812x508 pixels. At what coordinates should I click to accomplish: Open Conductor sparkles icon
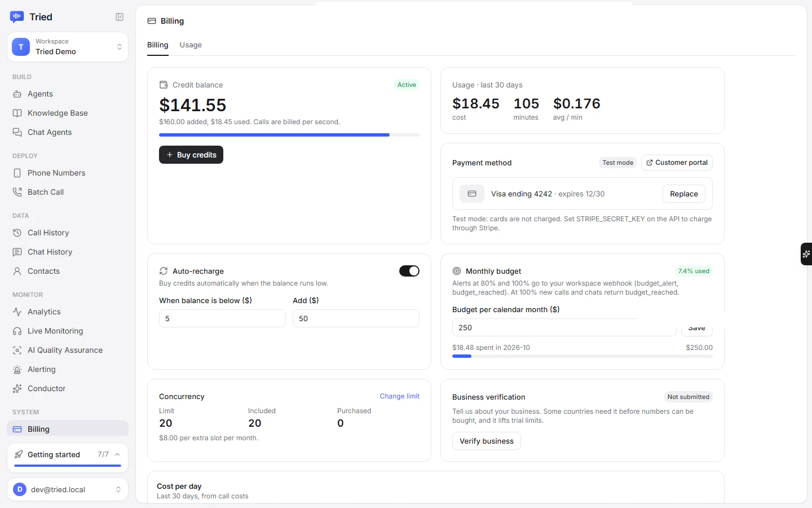(17, 389)
